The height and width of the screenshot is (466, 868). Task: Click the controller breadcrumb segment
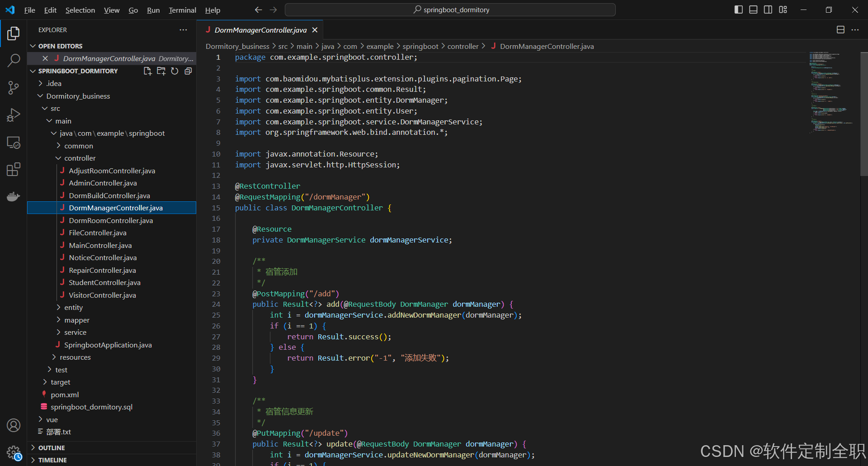(462, 46)
